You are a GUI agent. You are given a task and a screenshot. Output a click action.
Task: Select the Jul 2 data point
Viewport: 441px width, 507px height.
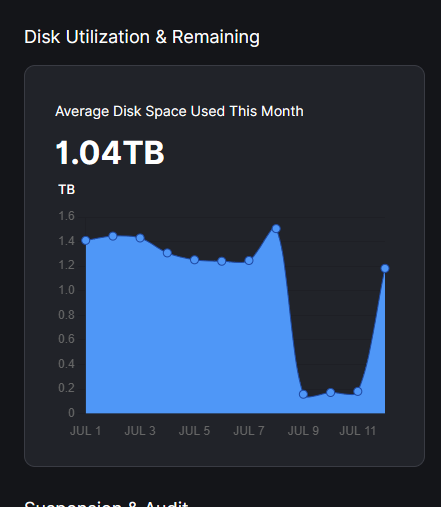tap(113, 236)
